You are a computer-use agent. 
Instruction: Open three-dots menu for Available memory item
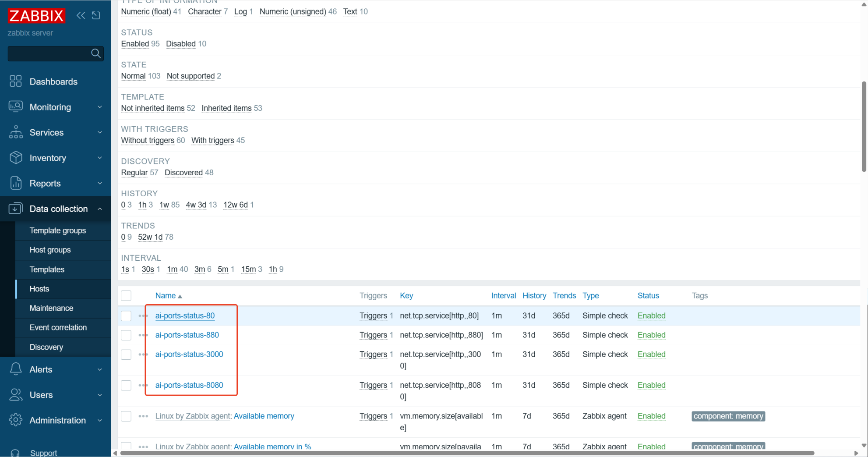point(143,416)
